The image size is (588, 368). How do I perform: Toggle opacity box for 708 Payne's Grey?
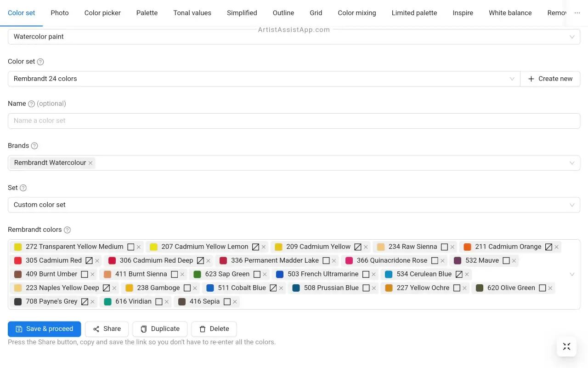[85, 302]
